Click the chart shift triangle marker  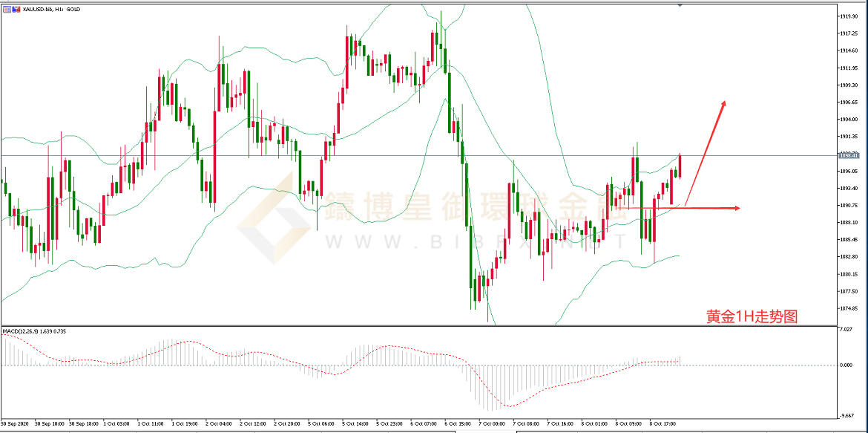click(680, 5)
